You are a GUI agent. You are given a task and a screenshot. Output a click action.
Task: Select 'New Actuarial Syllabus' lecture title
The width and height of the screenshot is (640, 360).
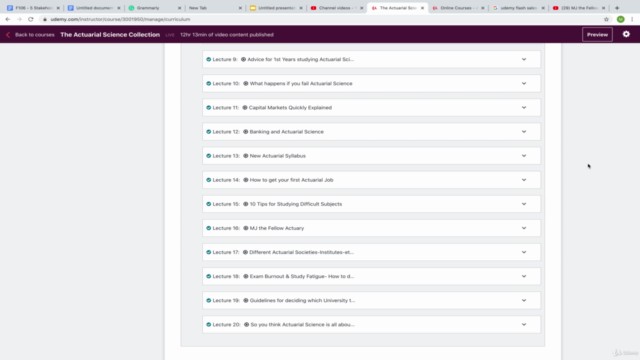(278, 156)
